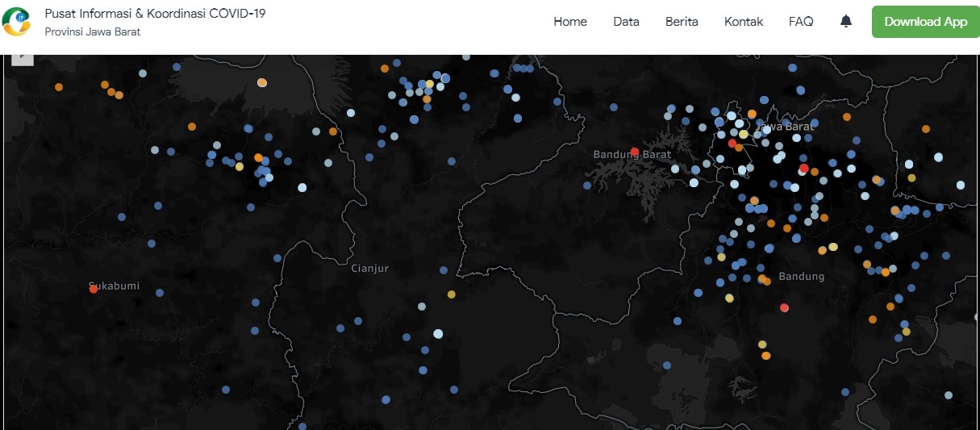Image resolution: width=980 pixels, height=430 pixels.
Task: Click the 'Provinsi Jawa Barat' subtitle
Action: pos(93,32)
